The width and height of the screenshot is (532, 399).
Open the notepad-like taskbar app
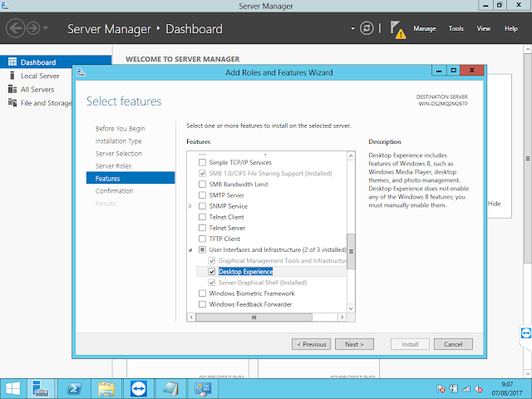click(170, 389)
